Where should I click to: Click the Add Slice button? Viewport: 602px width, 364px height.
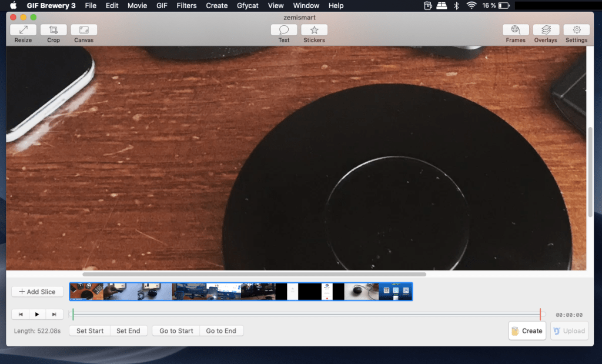tap(38, 292)
